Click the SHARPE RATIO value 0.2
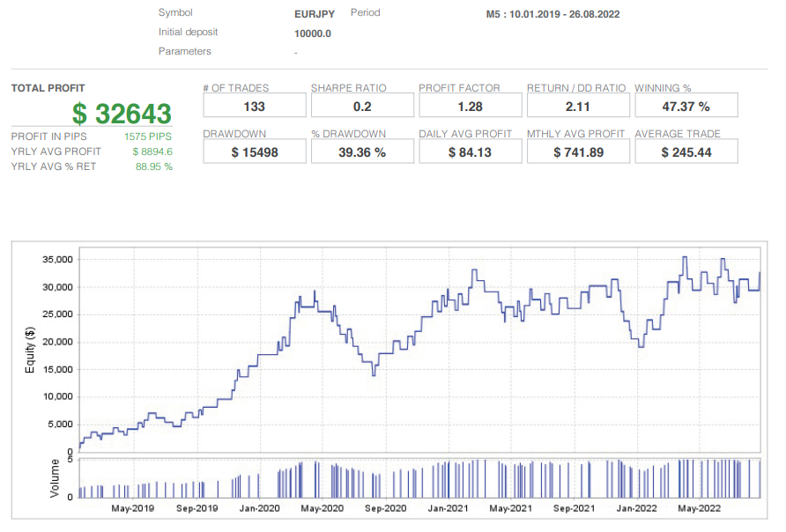The width and height of the screenshot is (786, 532). tap(362, 105)
